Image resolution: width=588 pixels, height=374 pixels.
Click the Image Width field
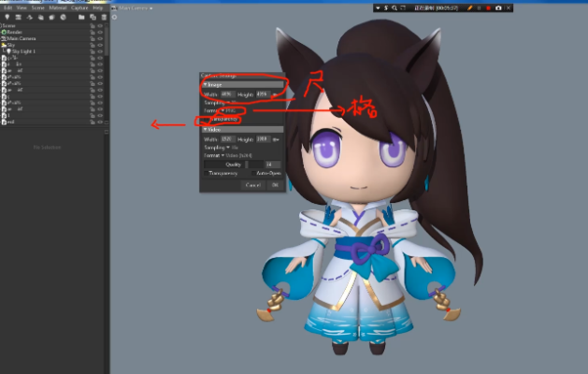tap(227, 94)
